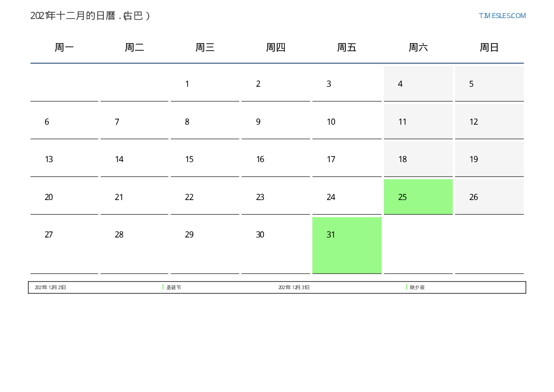Screen dimensions: 554x392
Task: Select day 9 in the calendar
Action: click(276, 122)
